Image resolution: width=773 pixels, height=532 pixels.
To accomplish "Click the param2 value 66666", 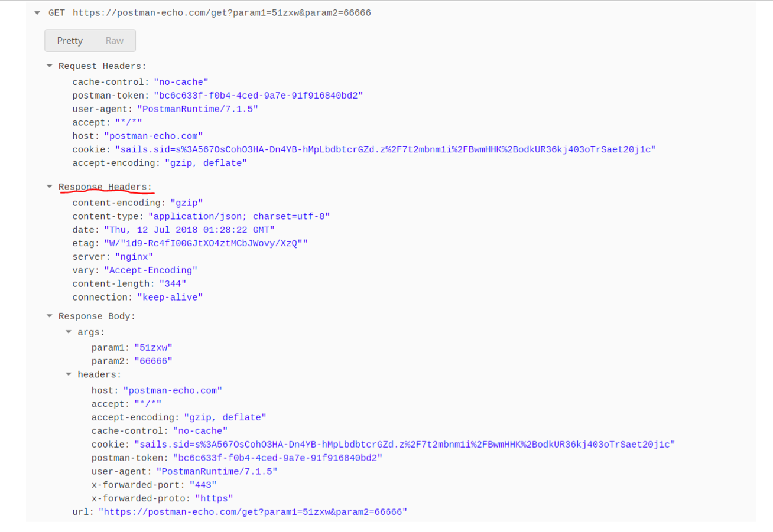I will point(153,361).
